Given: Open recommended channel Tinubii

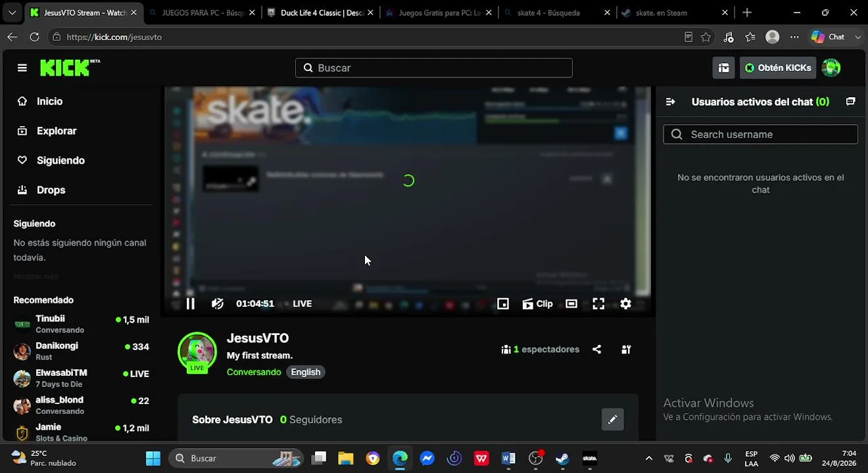Looking at the screenshot, I should pyautogui.click(x=82, y=324).
